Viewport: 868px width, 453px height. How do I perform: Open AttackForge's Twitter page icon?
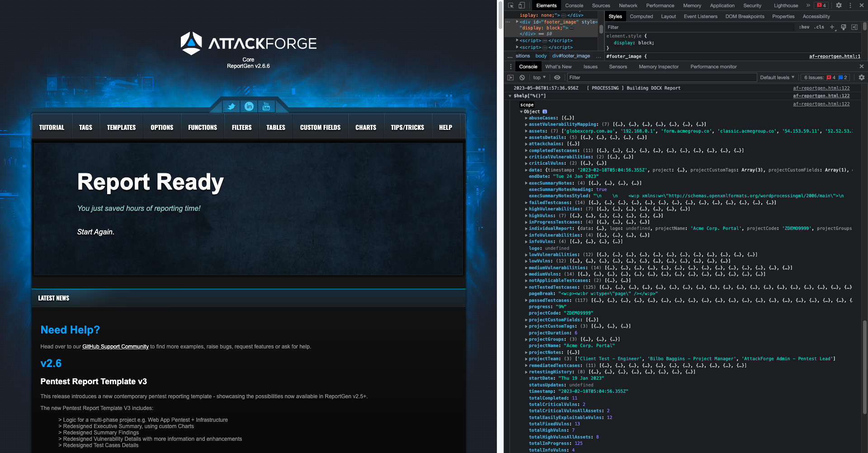[231, 107]
